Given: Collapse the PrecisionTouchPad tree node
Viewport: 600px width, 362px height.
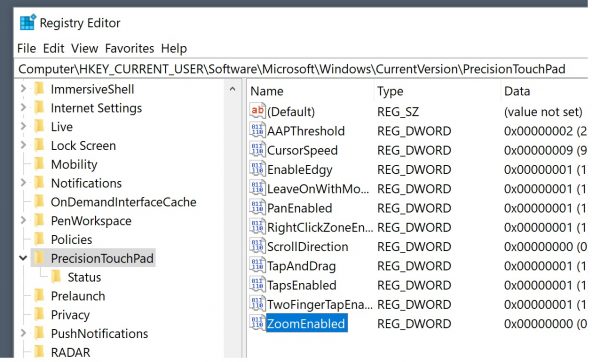Looking at the screenshot, I should [x=23, y=258].
